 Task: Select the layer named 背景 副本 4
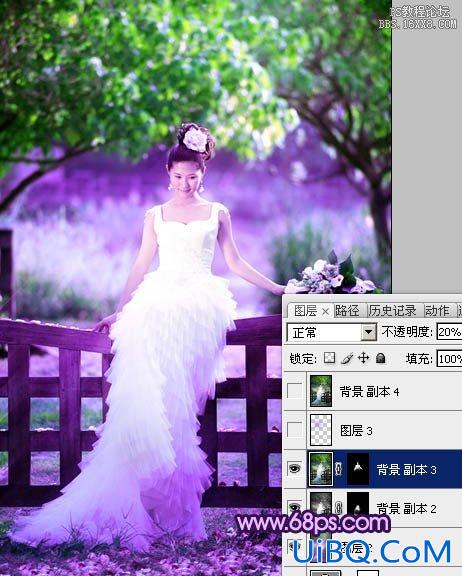(369, 392)
